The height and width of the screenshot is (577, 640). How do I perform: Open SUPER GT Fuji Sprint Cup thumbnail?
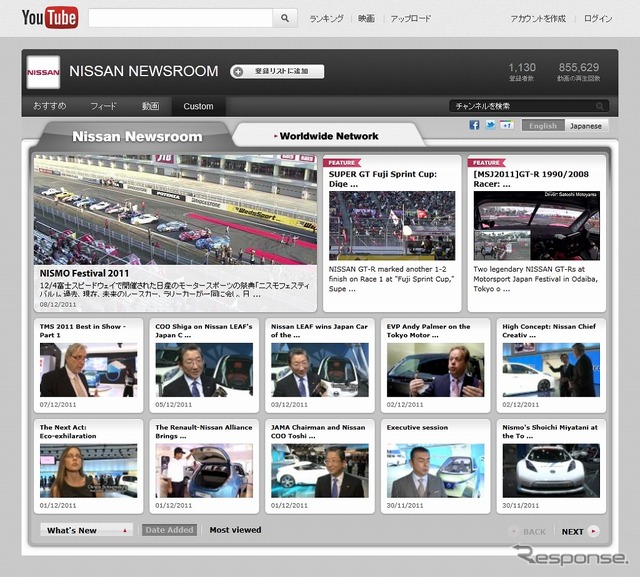tap(392, 226)
